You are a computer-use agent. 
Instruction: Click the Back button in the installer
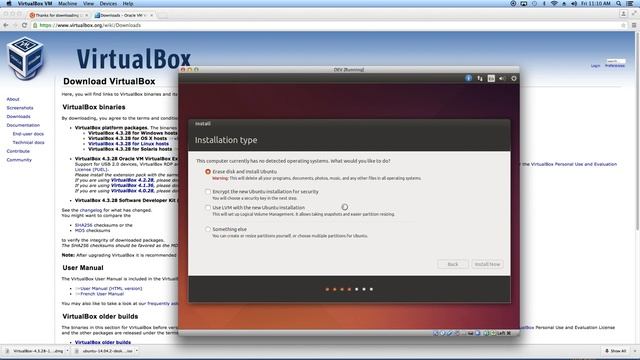click(x=453, y=264)
